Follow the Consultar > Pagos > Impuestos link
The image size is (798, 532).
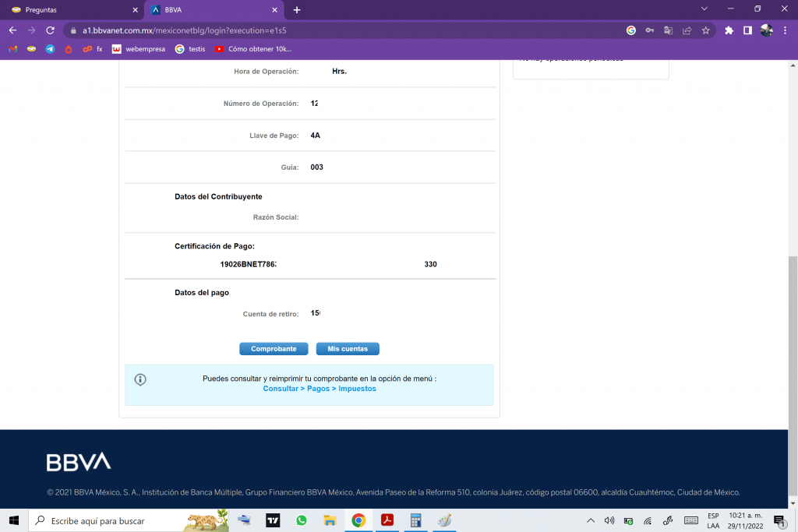click(319, 389)
